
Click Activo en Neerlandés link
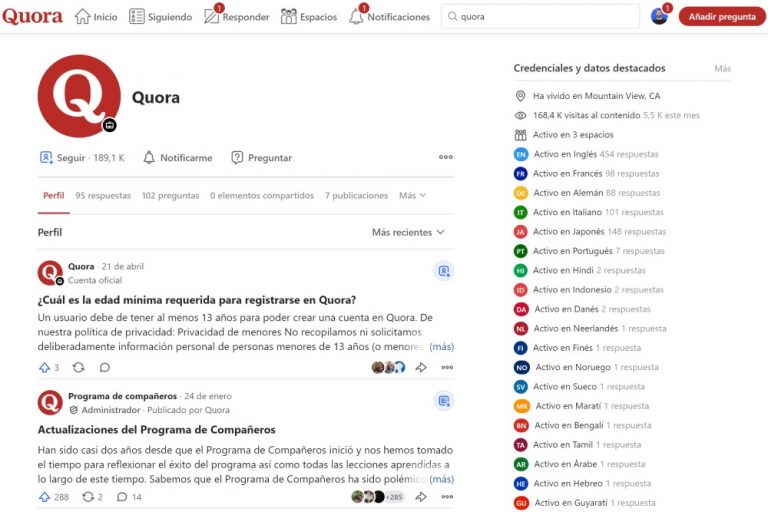(x=576, y=328)
